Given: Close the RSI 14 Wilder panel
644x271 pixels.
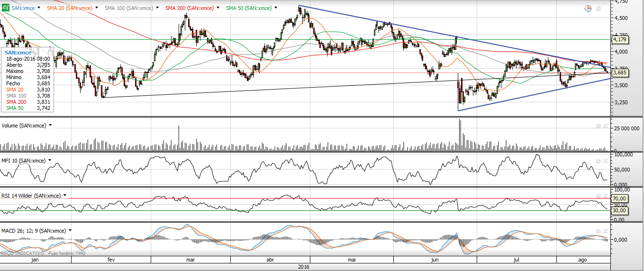Looking at the screenshot, I should point(605,196).
